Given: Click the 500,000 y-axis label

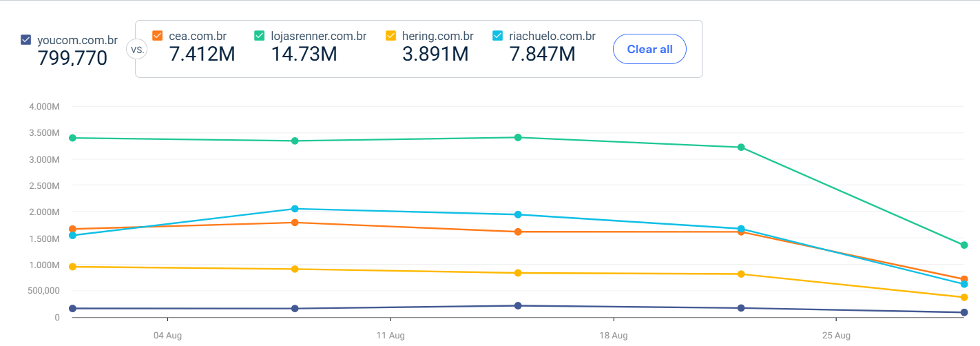Looking at the screenshot, I should tap(44, 291).
